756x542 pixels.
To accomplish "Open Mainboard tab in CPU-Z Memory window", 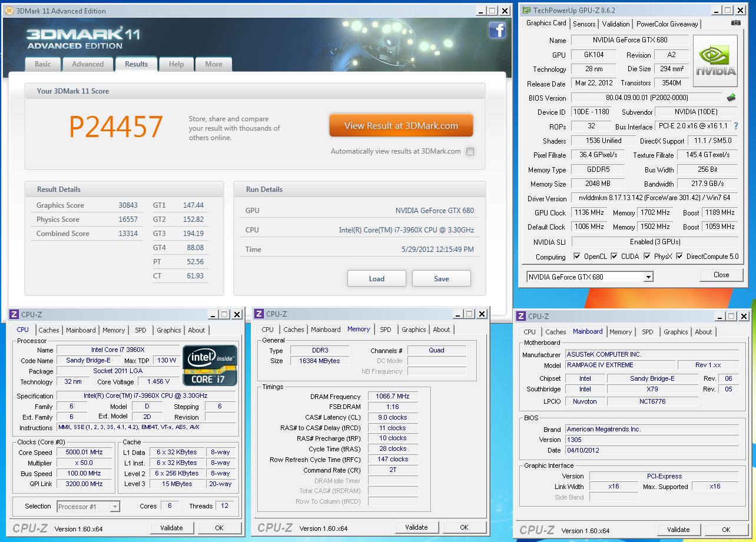I will tap(326, 330).
